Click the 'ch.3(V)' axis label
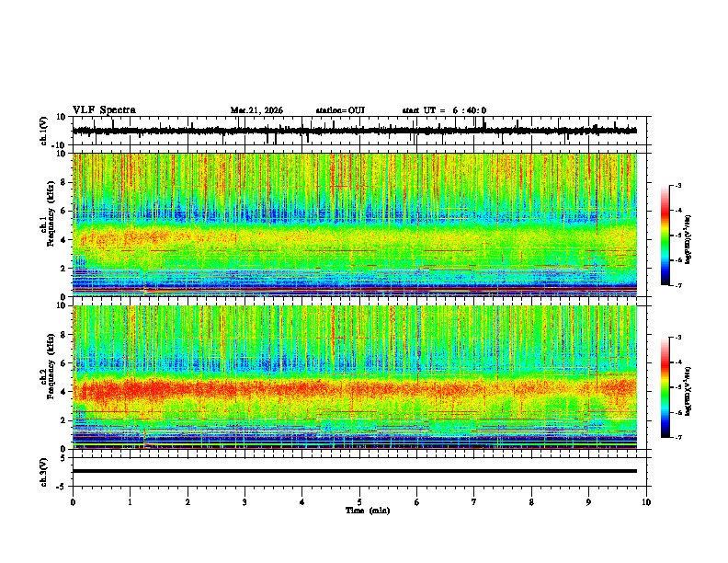The width and height of the screenshot is (728, 563). pyautogui.click(x=44, y=472)
